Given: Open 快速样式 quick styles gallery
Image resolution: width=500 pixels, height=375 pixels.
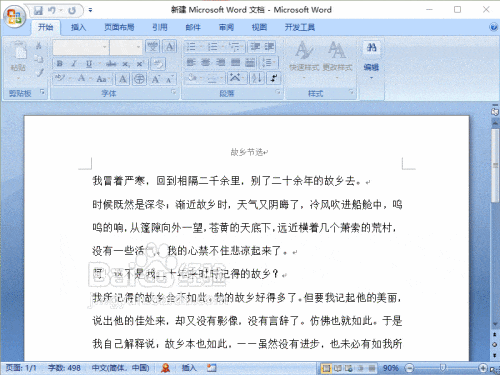Looking at the screenshot, I should tap(304, 60).
